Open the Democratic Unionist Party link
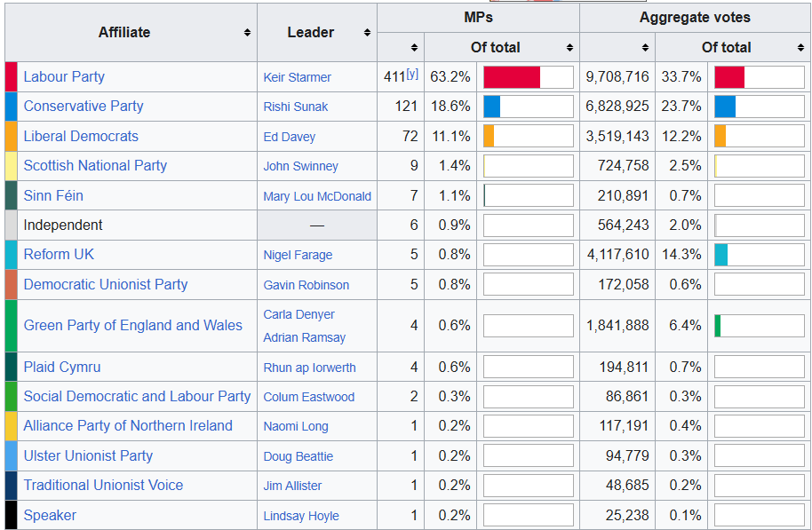This screenshot has height=530, width=812. click(106, 284)
